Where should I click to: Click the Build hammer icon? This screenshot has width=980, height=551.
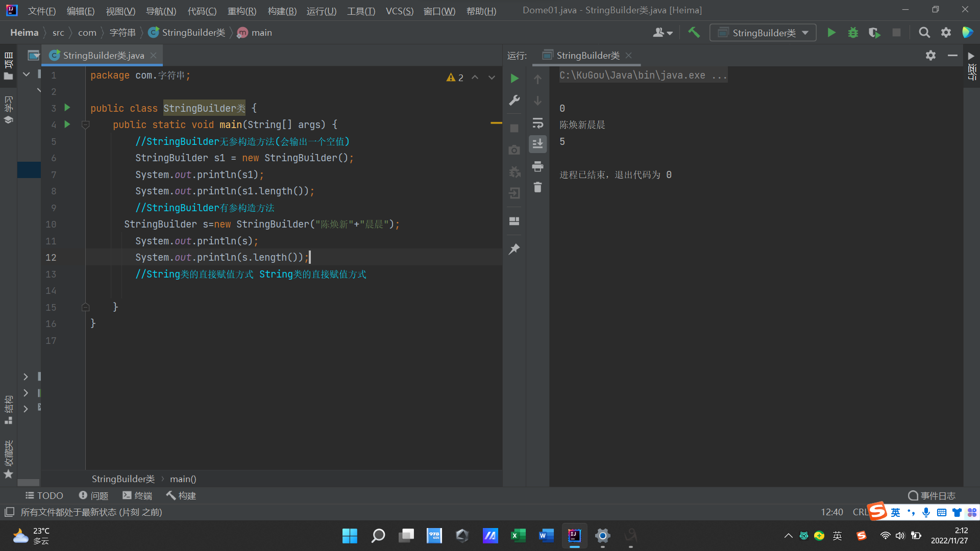pyautogui.click(x=694, y=33)
